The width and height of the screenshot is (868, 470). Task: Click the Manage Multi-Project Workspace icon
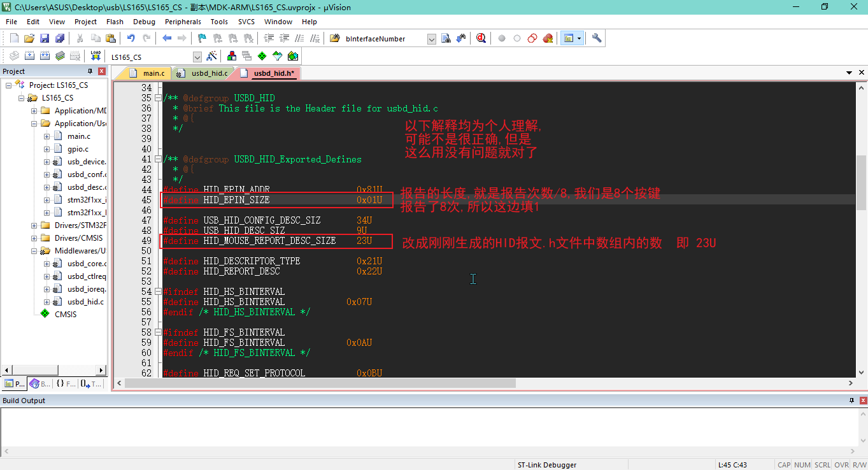coord(247,56)
